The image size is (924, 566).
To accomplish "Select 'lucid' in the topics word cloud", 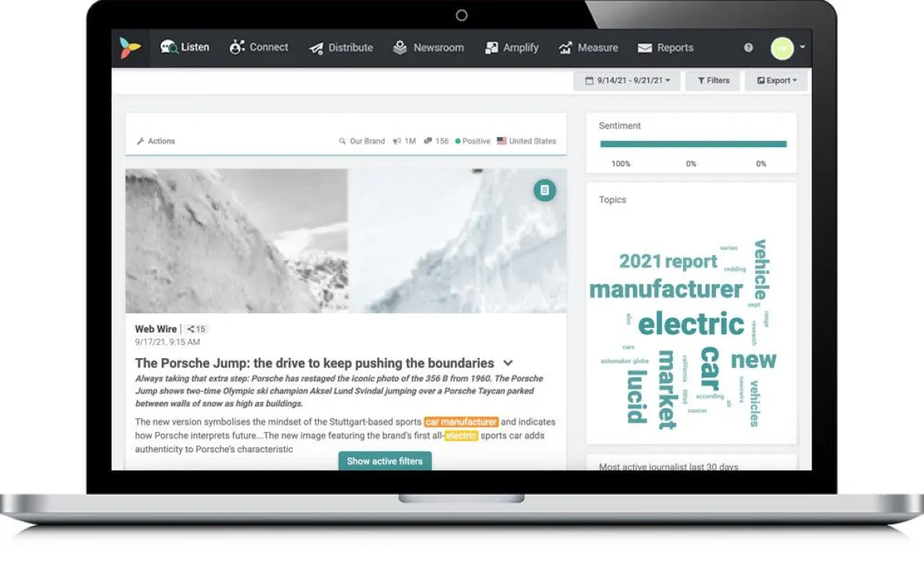I will coord(636,397).
